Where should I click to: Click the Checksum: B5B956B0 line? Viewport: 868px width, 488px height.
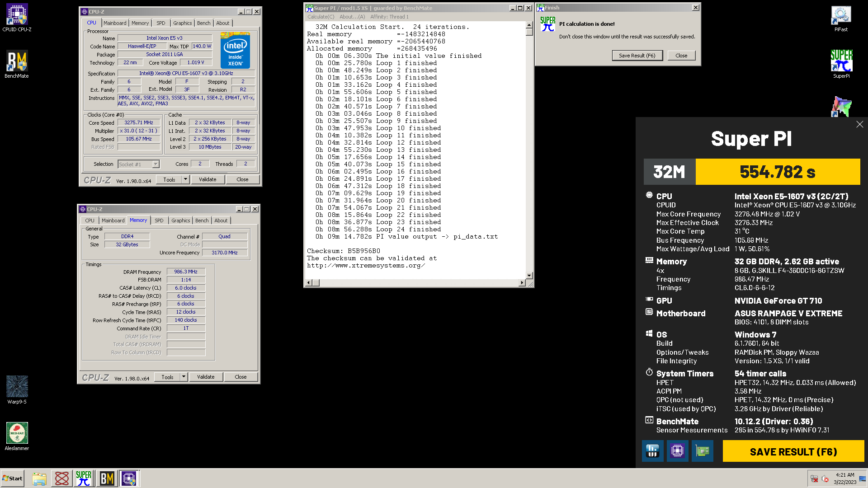344,251
